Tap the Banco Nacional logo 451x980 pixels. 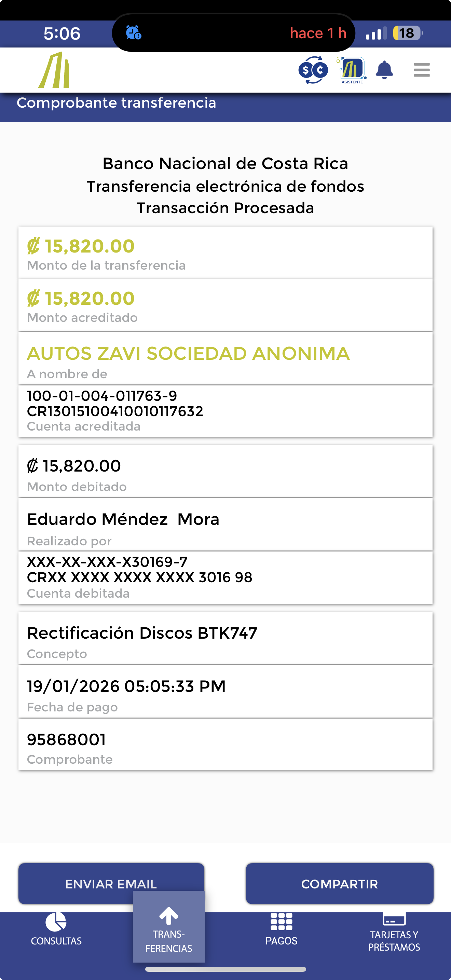54,70
